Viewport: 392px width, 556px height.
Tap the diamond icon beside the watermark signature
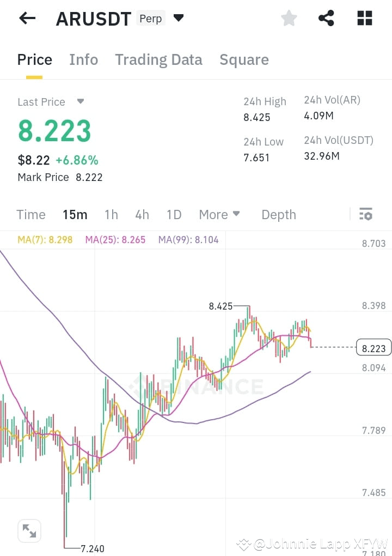coord(243,543)
